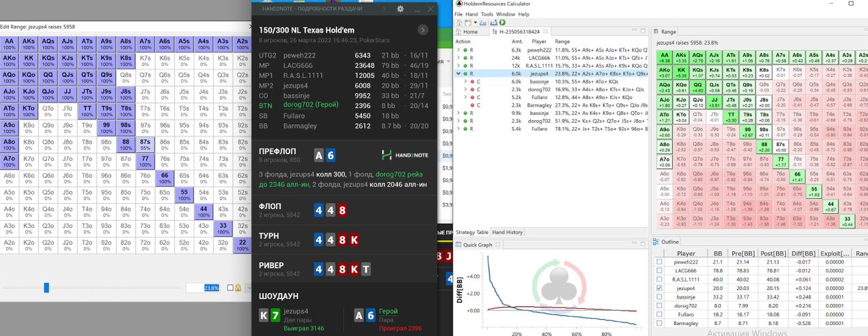Viewport: 868px width, 336px height.
Task: Expand the LACG666 action row
Action: pos(458,58)
